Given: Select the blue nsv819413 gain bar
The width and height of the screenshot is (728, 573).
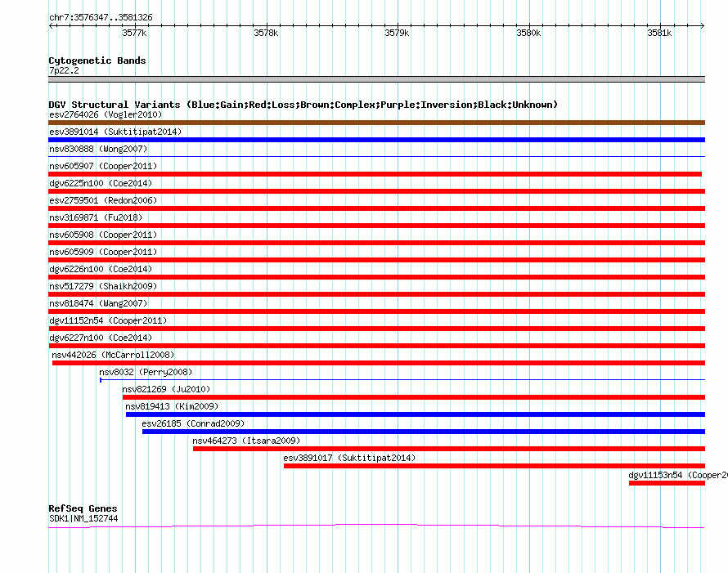Looking at the screenshot, I should coord(416,414).
